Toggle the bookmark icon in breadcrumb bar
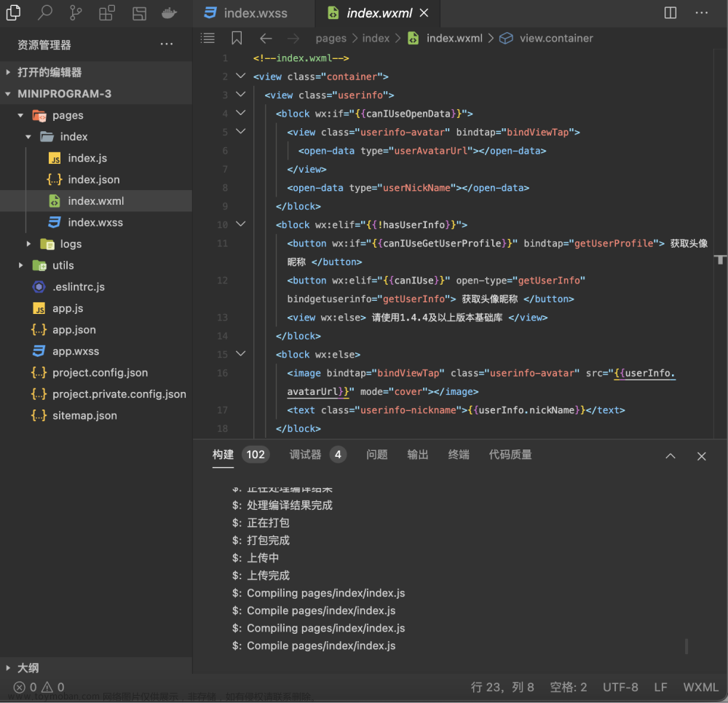The width and height of the screenshot is (728, 703). coord(237,38)
